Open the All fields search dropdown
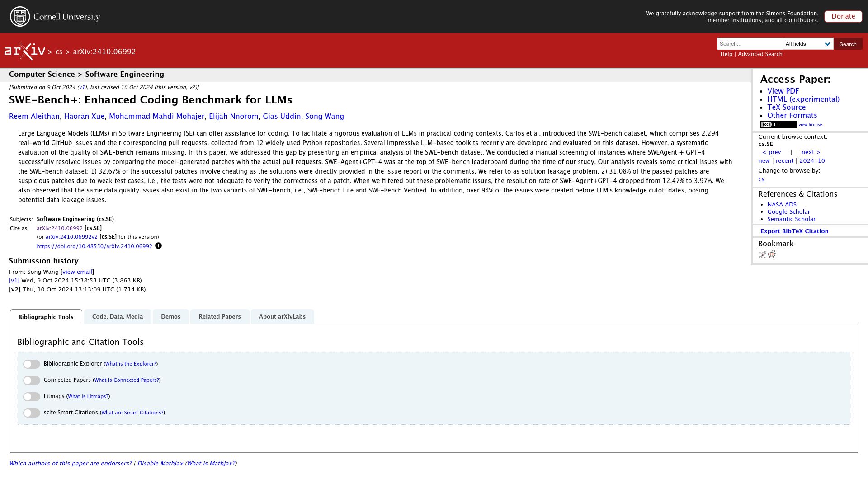Image resolution: width=868 pixels, height=488 pixels. point(808,44)
